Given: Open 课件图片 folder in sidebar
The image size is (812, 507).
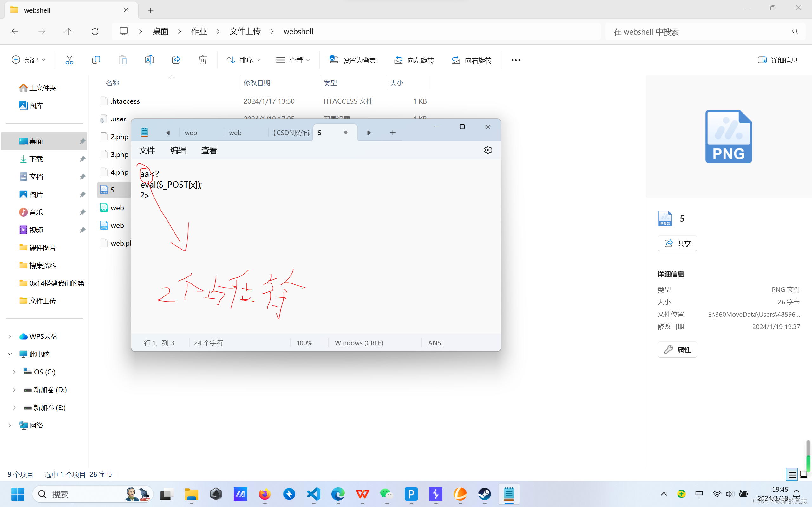Looking at the screenshot, I should pos(38,248).
